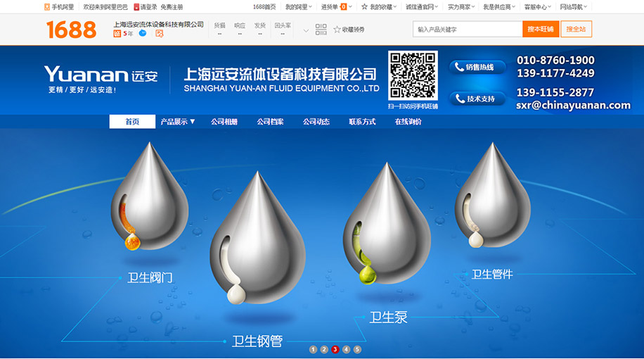Expand the shop info chevron near 回头率
The width and height of the screenshot is (644, 359).
click(x=306, y=30)
